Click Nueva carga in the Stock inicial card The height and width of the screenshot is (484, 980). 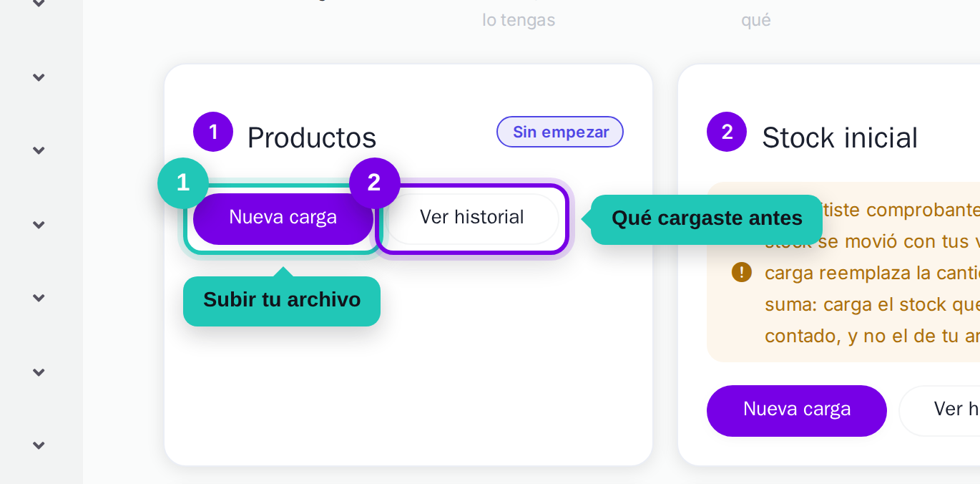[x=797, y=410]
